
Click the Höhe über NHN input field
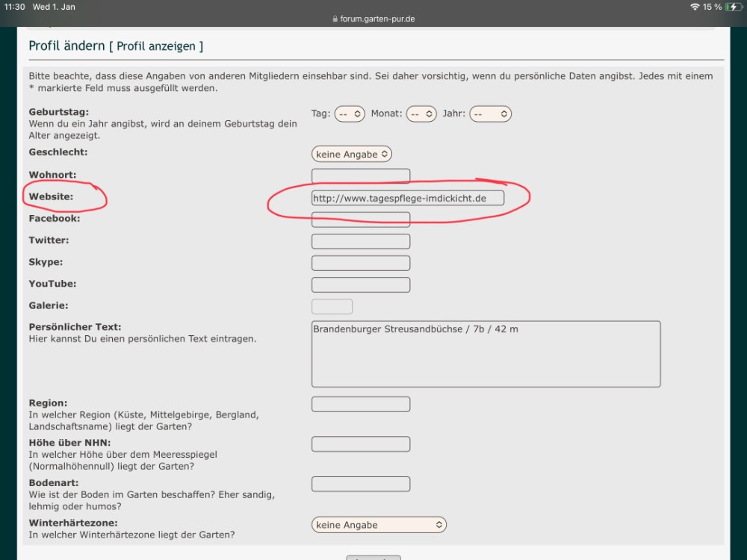point(361,444)
